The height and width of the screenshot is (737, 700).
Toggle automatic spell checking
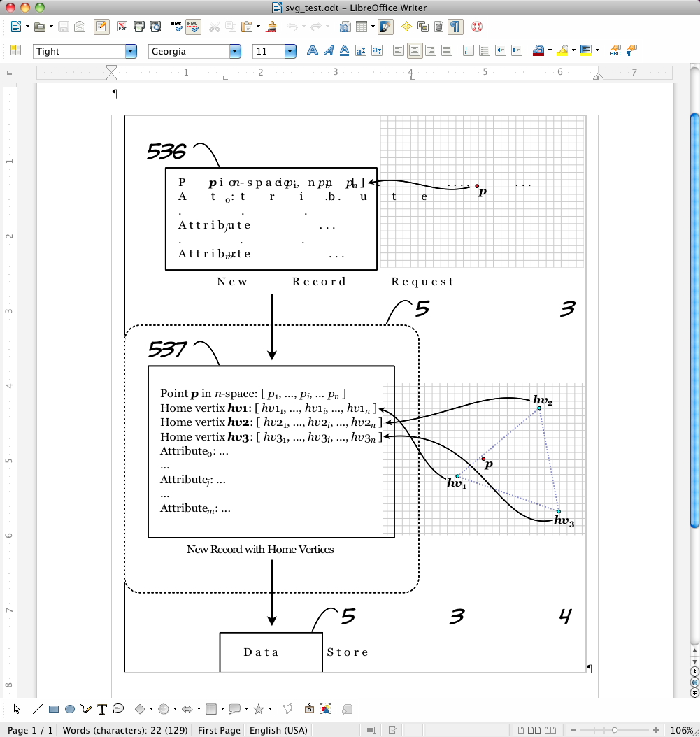[193, 27]
